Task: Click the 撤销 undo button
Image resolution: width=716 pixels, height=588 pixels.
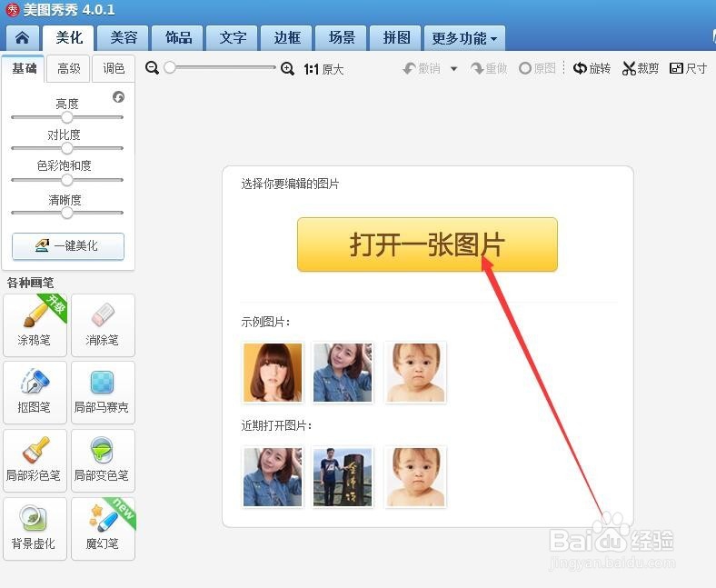Action: pyautogui.click(x=422, y=68)
